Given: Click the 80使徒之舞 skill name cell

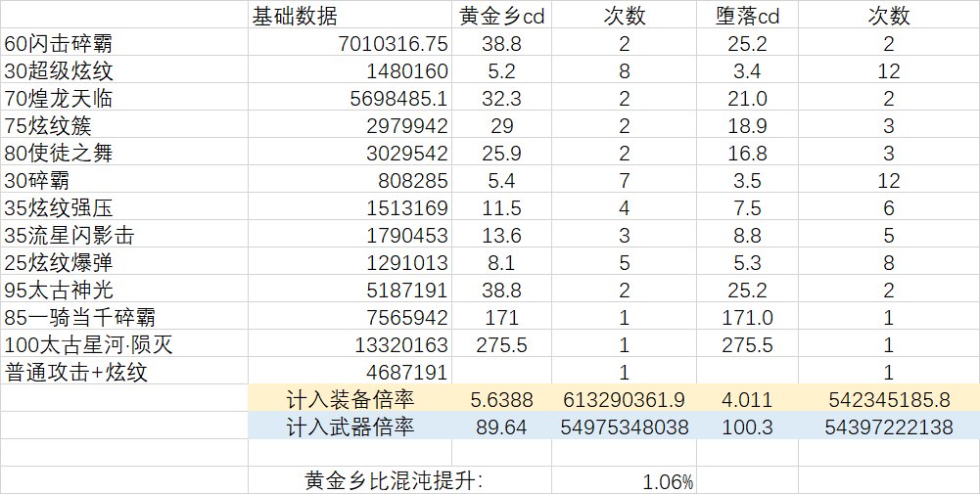Looking at the screenshot, I should [x=123, y=153].
